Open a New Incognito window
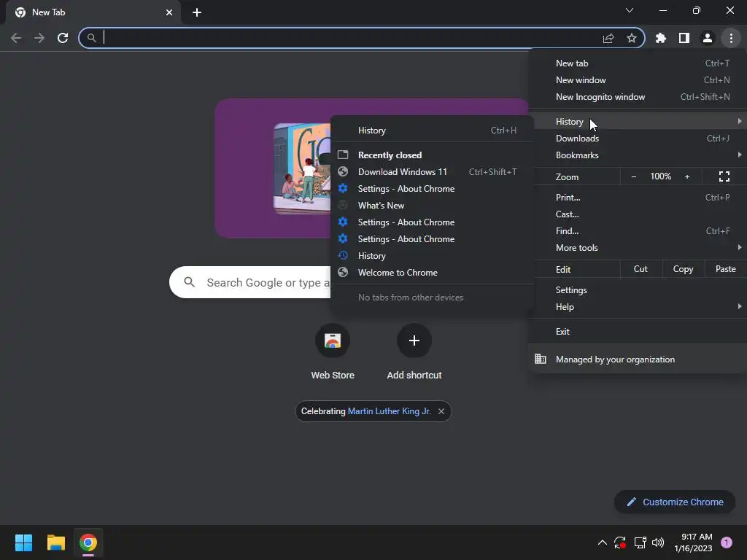Viewport: 747px width, 560px height. click(x=638, y=97)
